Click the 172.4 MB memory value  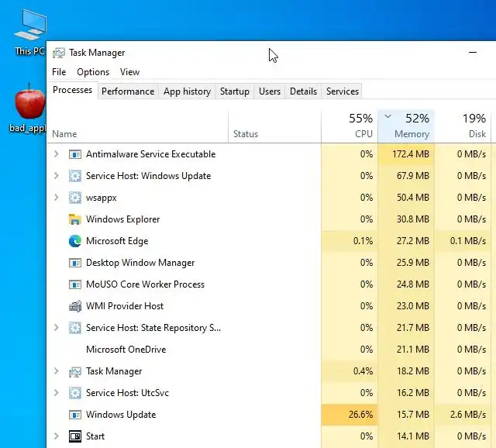coord(411,154)
